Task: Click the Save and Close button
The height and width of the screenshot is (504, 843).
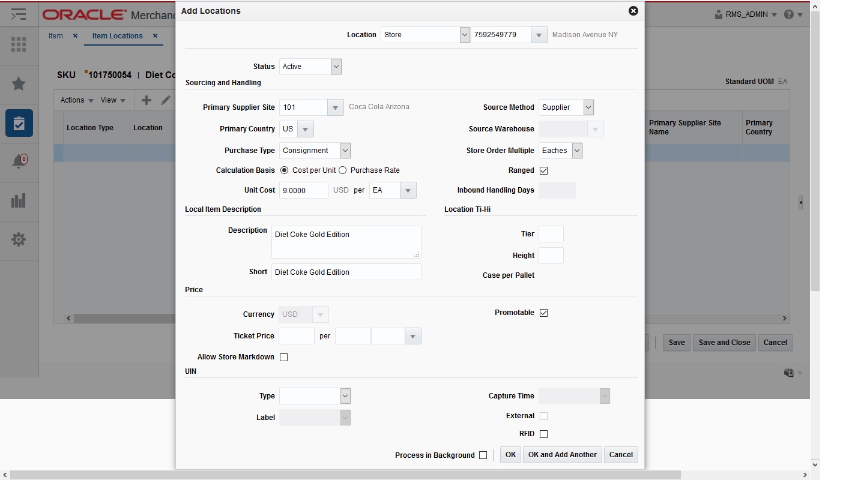Action: (x=724, y=343)
